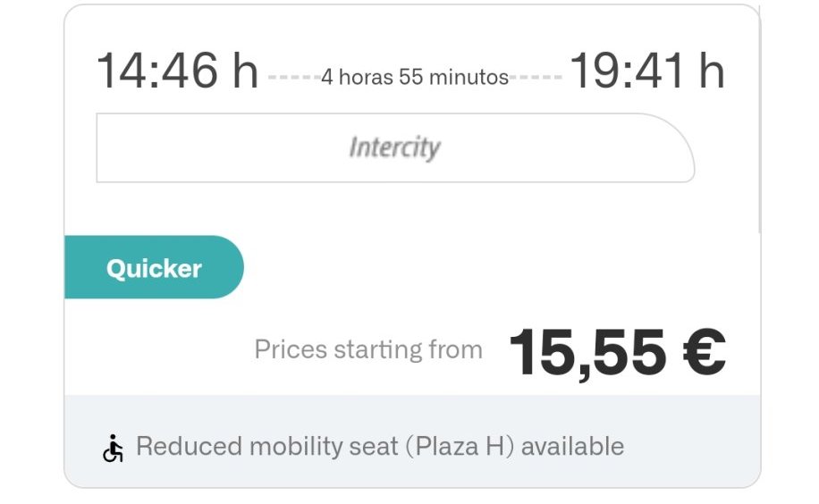The image size is (819, 504).
Task: Open the Reduced mobility seat notice
Action: 380,446
